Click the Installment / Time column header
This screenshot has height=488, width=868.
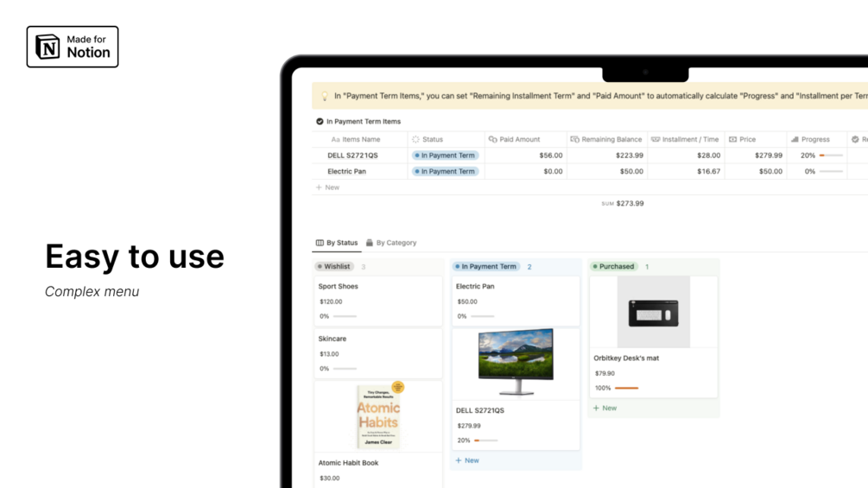(x=685, y=139)
